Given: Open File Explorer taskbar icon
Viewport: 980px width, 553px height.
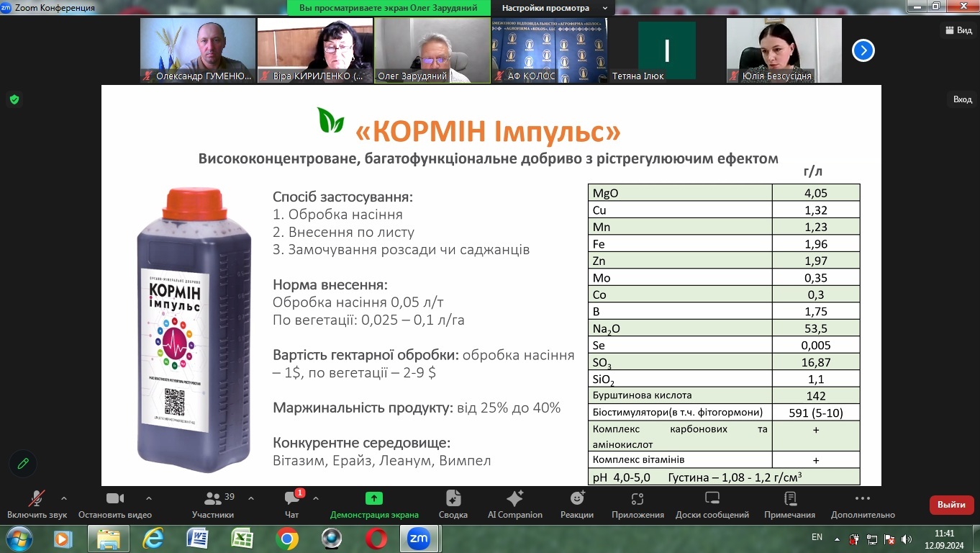Looking at the screenshot, I should pyautogui.click(x=108, y=539).
